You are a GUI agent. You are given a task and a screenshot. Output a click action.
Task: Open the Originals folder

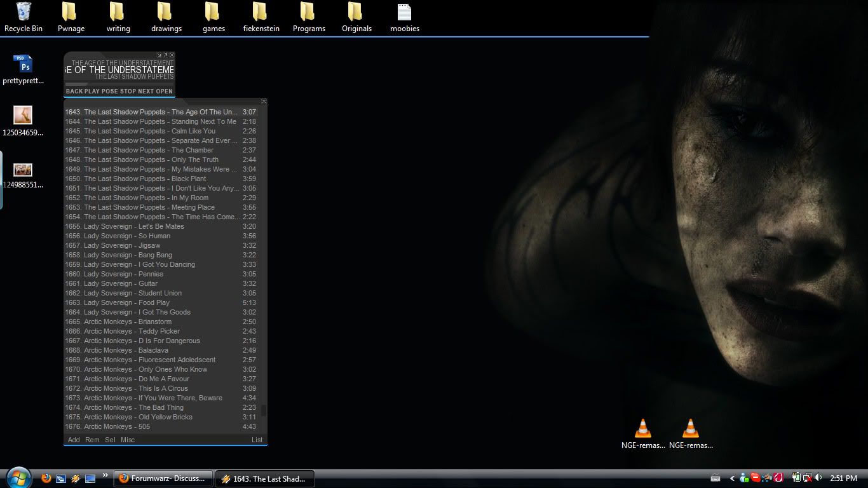coord(356,17)
